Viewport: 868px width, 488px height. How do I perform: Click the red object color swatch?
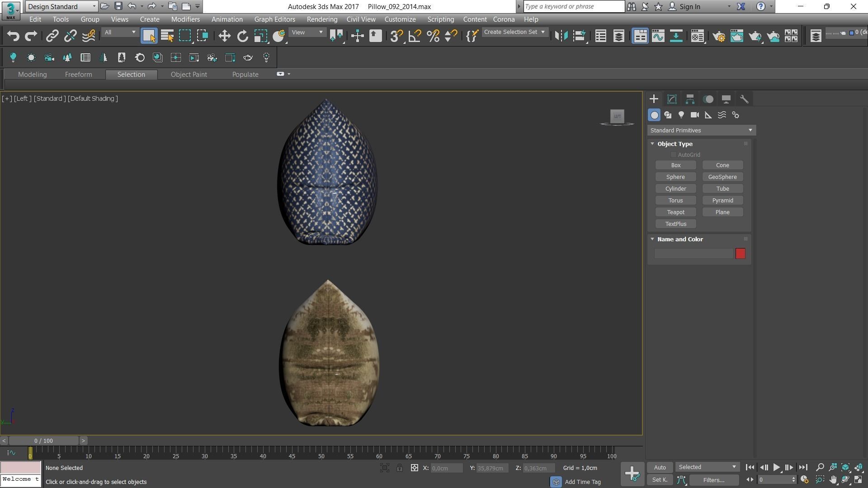point(740,253)
